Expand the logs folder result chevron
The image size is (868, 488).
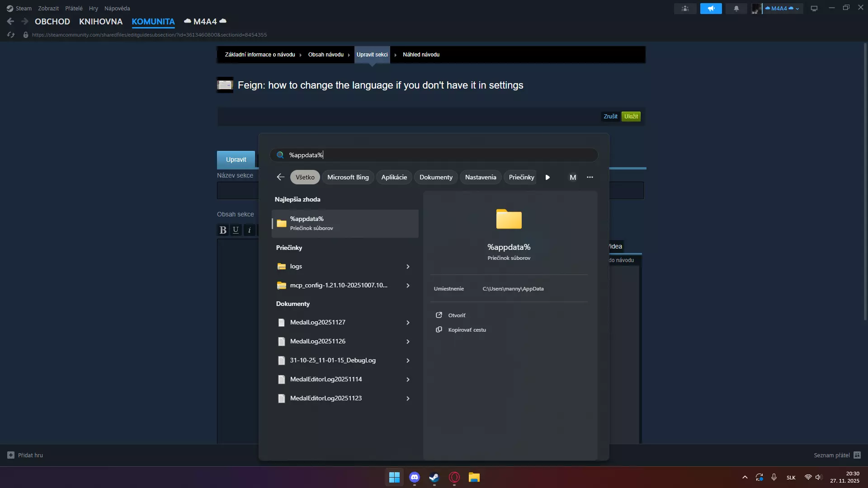click(x=408, y=267)
